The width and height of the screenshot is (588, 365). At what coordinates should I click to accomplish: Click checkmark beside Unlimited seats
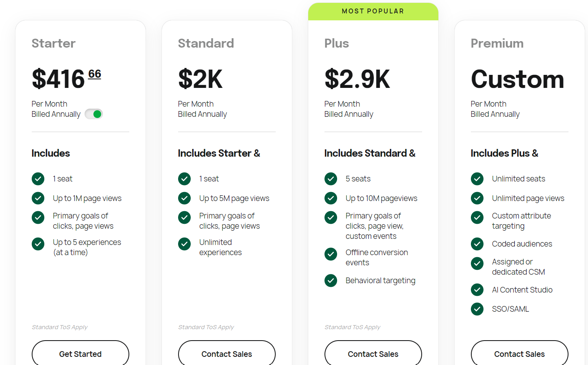point(477,179)
